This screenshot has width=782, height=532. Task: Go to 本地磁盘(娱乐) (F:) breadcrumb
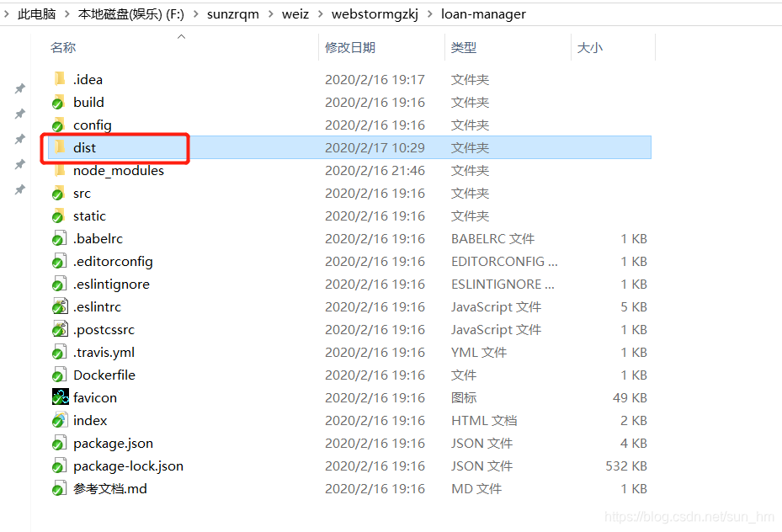[x=131, y=14]
